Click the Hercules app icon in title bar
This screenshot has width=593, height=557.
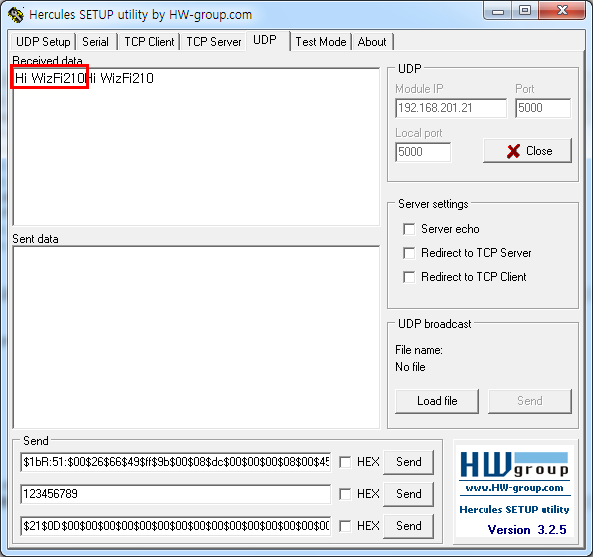[16, 15]
